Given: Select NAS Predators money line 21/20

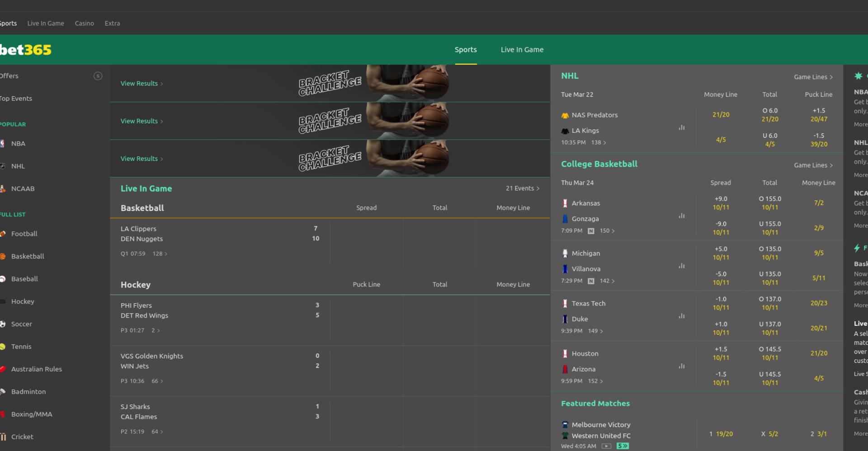Looking at the screenshot, I should (x=721, y=115).
